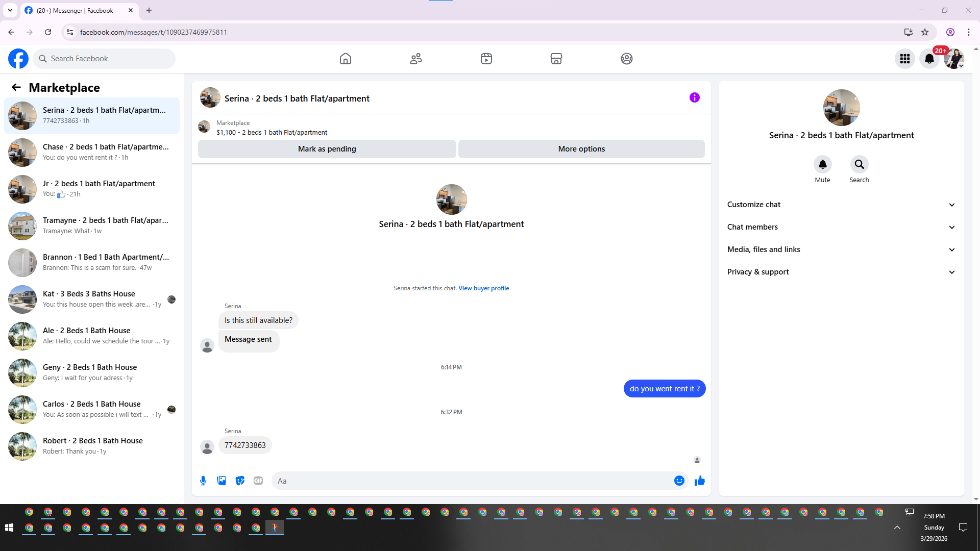The width and height of the screenshot is (980, 551).
Task: View site information icon in address bar
Action: [x=70, y=32]
